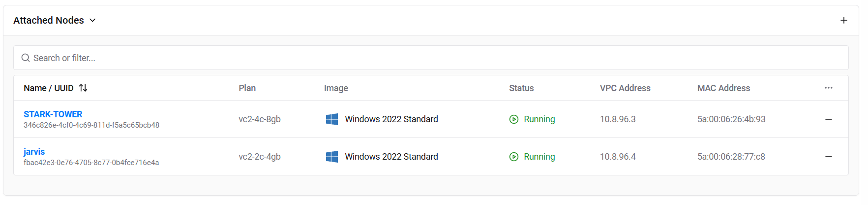Click Windows 2022 Standard text in STARK-TOWER row
The image size is (868, 205).
[x=391, y=119]
